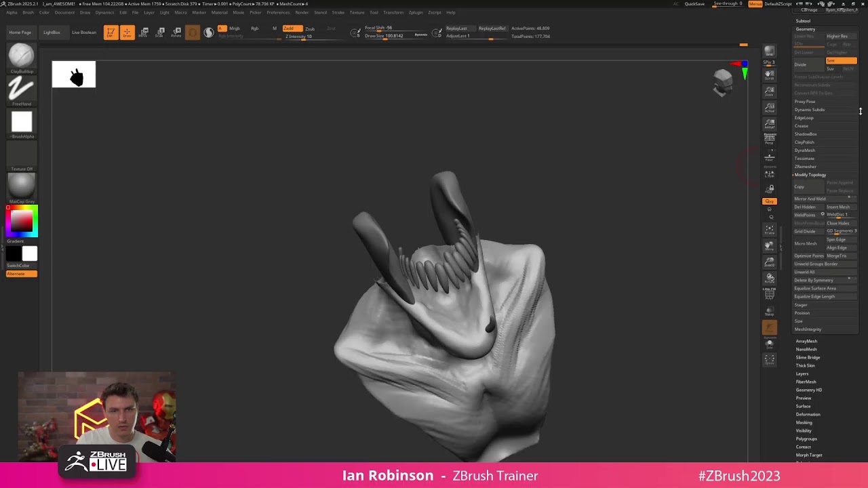Viewport: 868px width, 488px height.
Task: Open the BrushAlpha selector
Action: (21, 121)
